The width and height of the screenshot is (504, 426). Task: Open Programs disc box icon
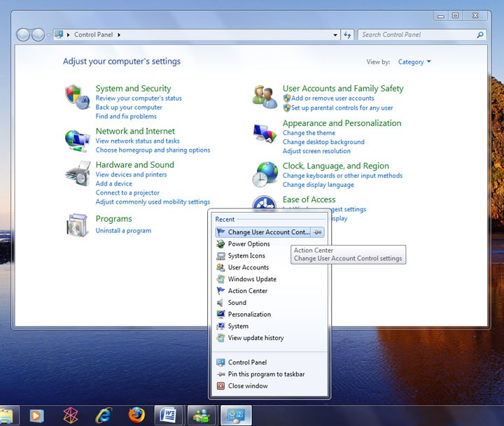click(77, 225)
